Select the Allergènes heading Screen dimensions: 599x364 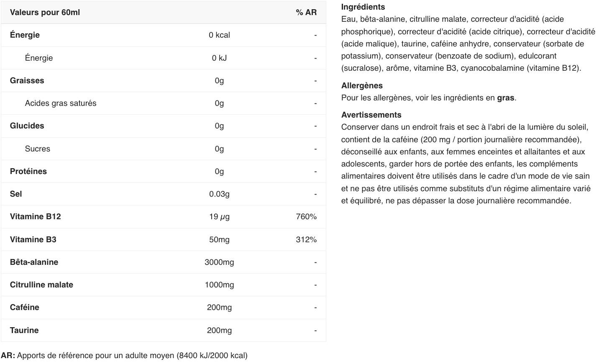click(362, 86)
